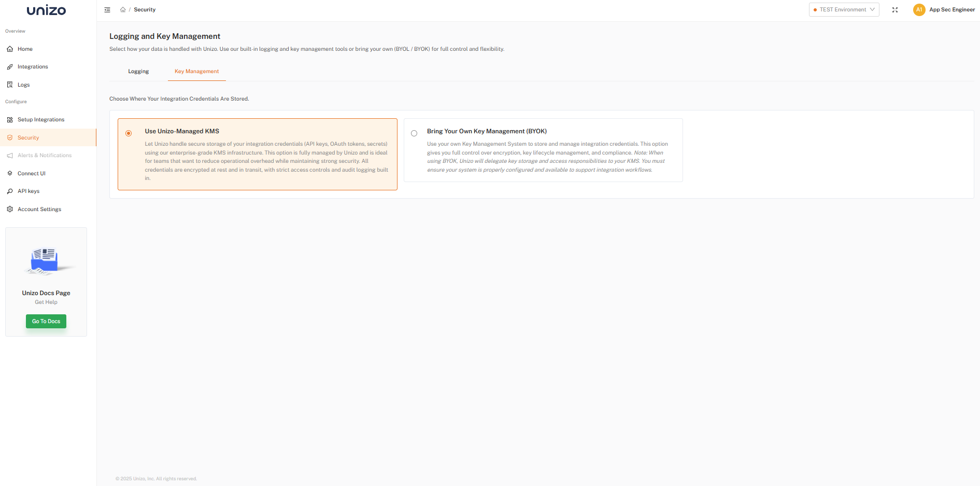Toggle fullscreen mode icon
980x486 pixels.
[x=895, y=10]
